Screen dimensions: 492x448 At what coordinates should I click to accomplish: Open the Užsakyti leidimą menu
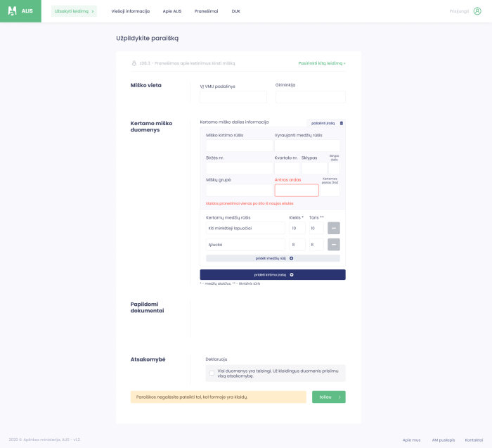(74, 11)
